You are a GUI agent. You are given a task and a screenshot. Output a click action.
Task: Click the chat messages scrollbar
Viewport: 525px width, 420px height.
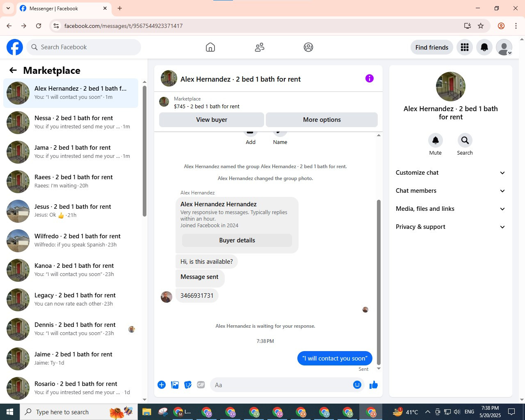pyautogui.click(x=379, y=282)
